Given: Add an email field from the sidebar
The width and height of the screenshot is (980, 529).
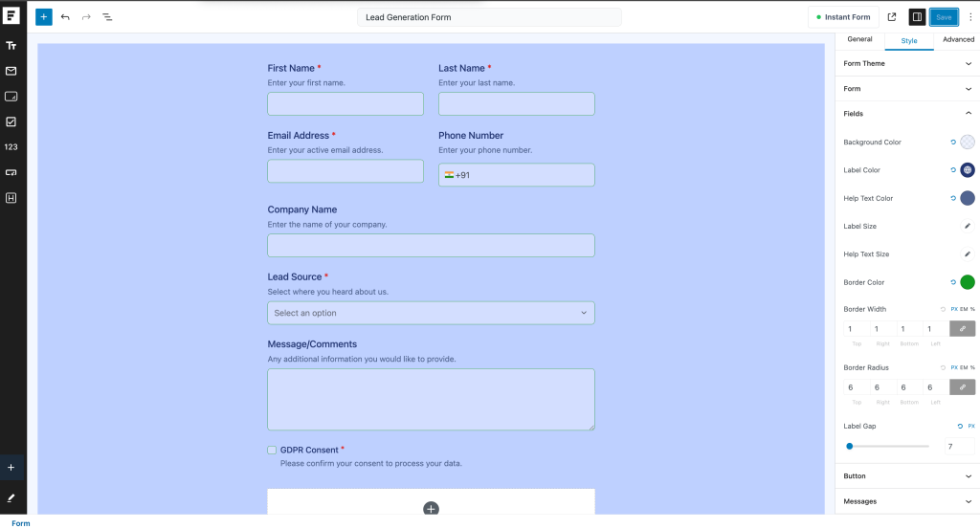Looking at the screenshot, I should (x=11, y=71).
